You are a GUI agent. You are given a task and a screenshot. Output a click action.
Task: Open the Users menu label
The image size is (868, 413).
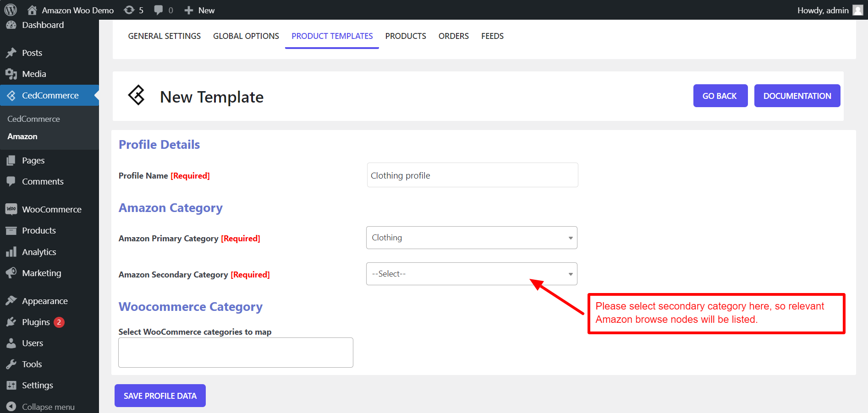pyautogui.click(x=33, y=343)
